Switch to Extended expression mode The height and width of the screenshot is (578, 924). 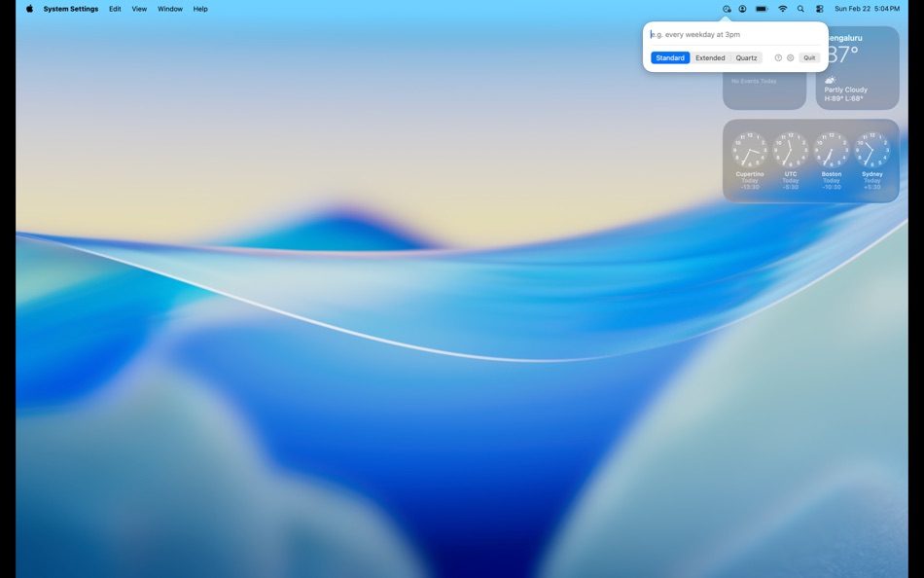(710, 57)
